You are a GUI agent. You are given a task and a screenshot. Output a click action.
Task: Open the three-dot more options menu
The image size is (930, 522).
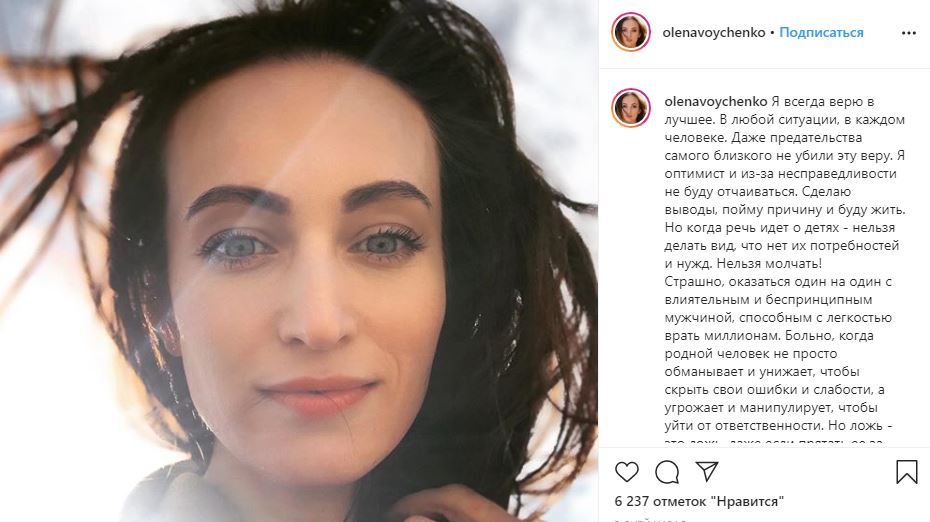point(909,33)
